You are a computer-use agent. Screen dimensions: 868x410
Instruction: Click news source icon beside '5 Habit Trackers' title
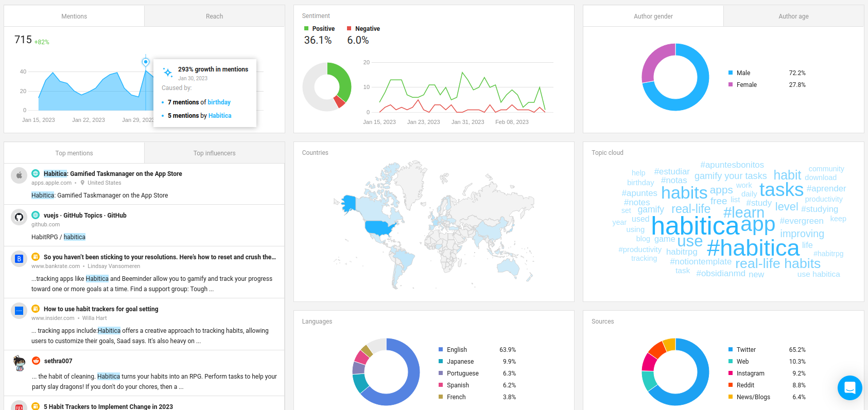pyautogui.click(x=36, y=406)
